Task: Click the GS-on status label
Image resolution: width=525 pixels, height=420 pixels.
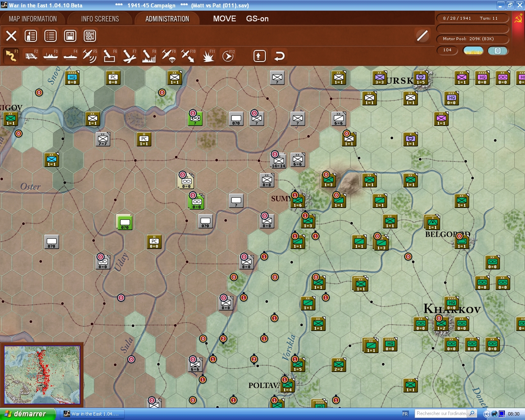Action: click(x=258, y=19)
